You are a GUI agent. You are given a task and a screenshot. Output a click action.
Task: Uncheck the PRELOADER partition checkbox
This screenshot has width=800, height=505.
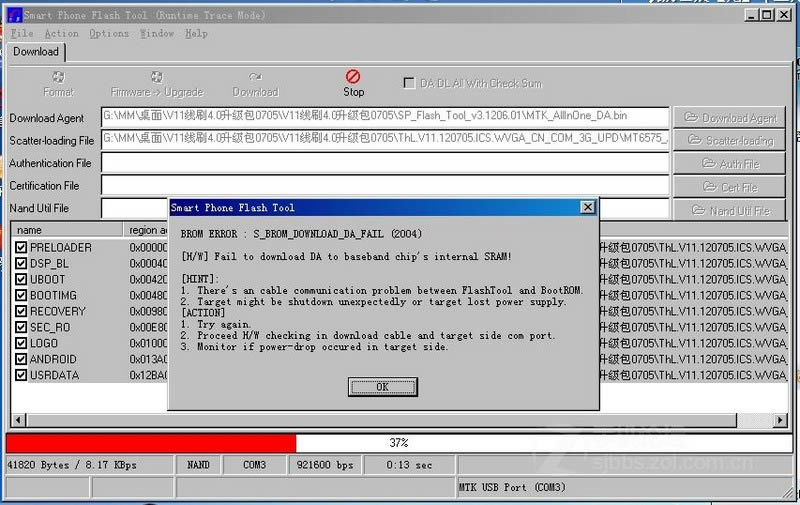click(x=21, y=248)
